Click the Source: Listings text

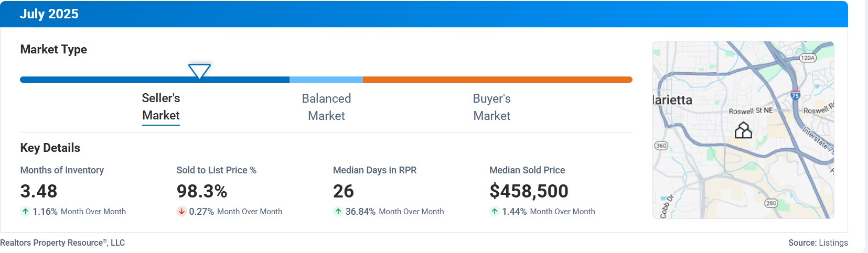[818, 243]
